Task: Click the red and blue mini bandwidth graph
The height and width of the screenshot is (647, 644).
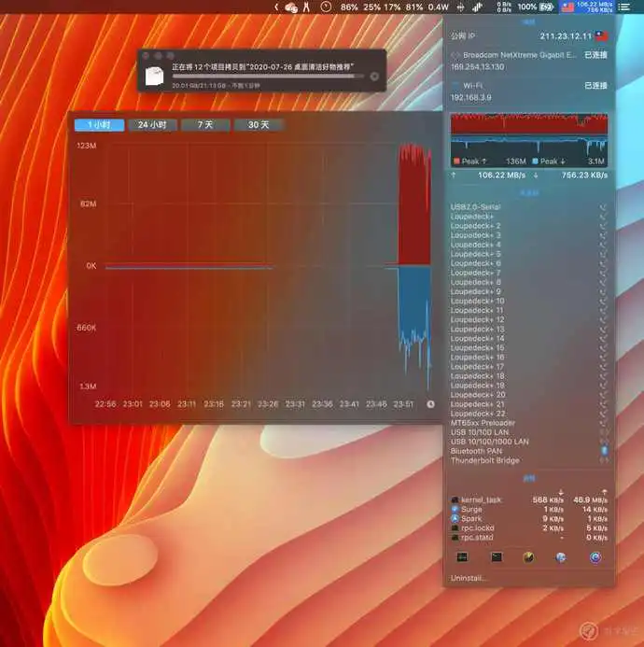Action: [x=529, y=139]
